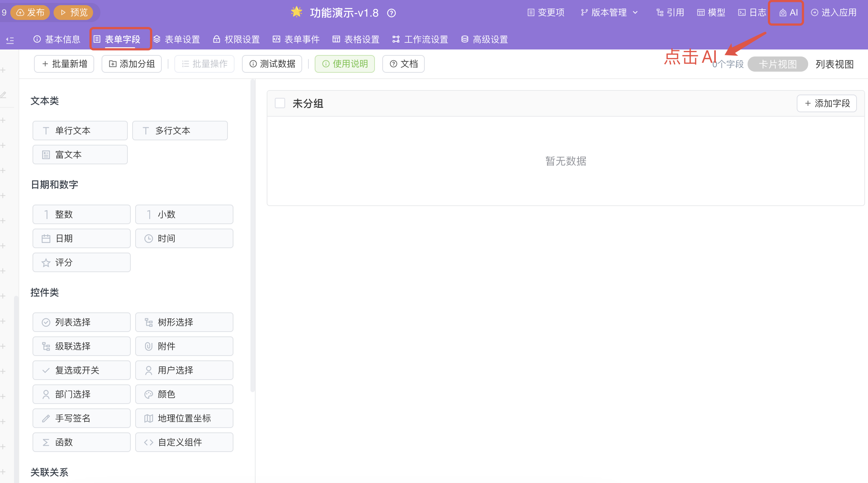The height and width of the screenshot is (483, 868).
Task: Open the 变更项 change list
Action: [x=546, y=13]
